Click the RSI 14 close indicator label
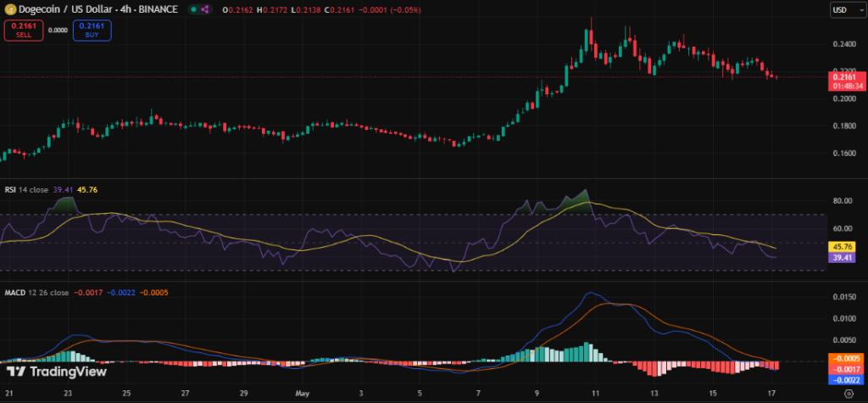 (27, 189)
